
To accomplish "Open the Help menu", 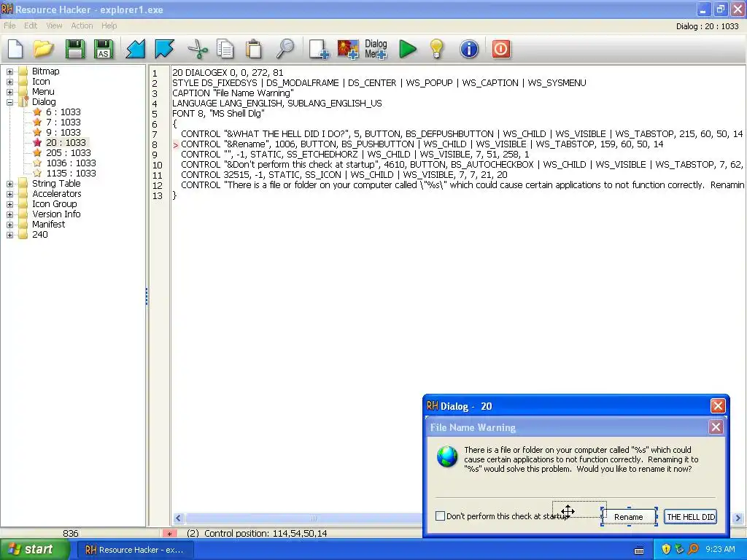I will tap(109, 26).
